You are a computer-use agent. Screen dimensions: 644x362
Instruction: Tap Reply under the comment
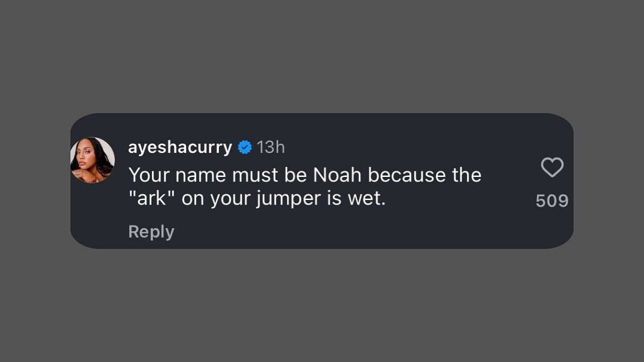click(151, 231)
